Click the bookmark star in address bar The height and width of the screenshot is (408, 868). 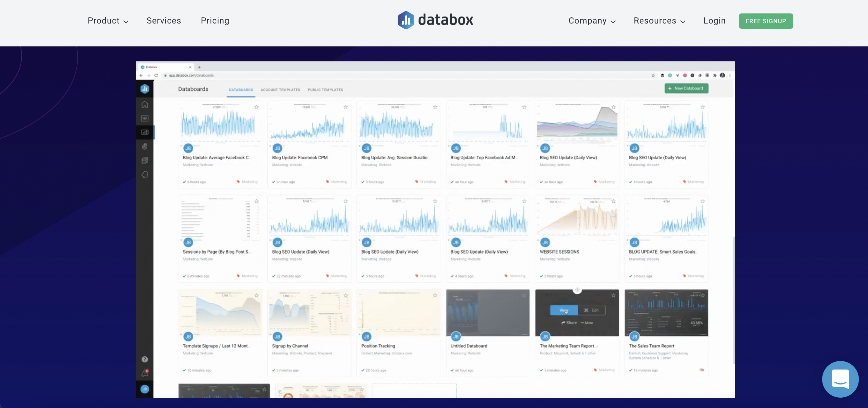coord(653,75)
